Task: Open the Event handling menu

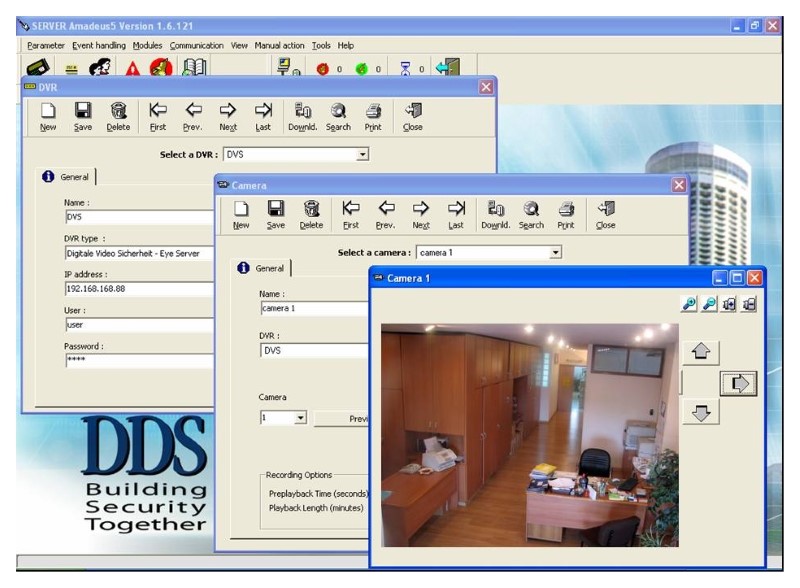Action: (99, 45)
